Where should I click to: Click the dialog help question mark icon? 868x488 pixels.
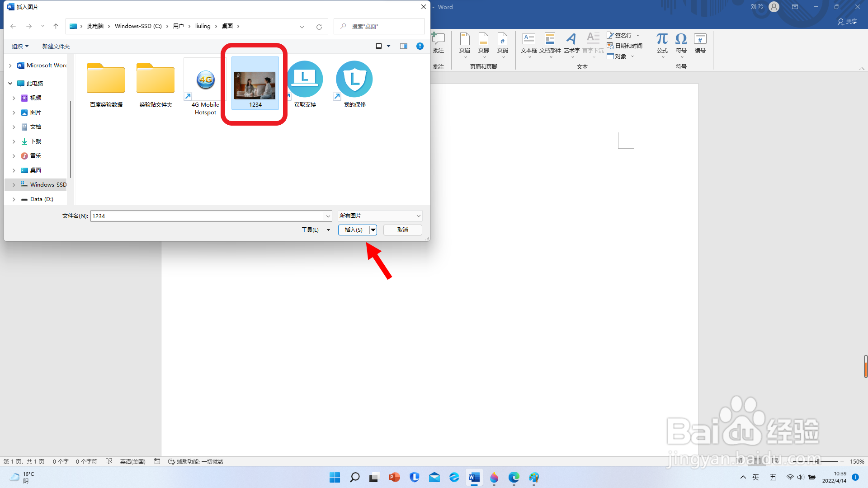pos(420,46)
